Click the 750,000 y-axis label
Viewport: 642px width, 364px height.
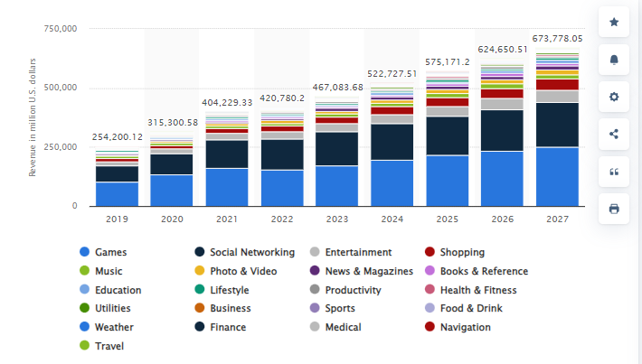[x=61, y=29]
